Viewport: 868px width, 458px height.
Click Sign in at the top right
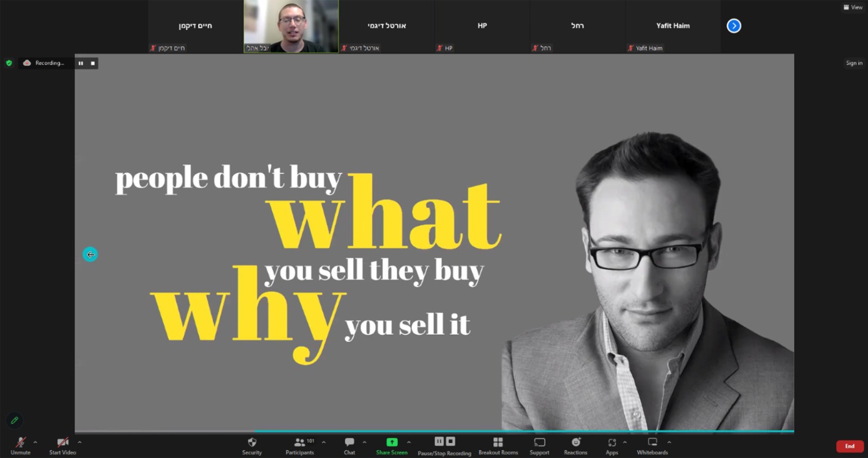pyautogui.click(x=854, y=63)
